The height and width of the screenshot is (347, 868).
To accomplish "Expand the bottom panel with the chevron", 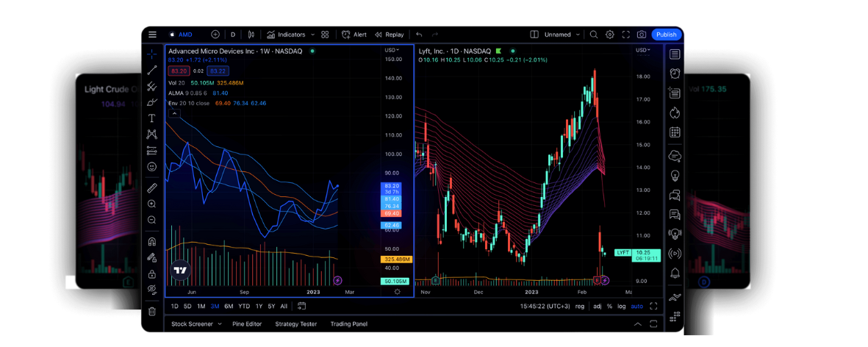I will pos(638,323).
